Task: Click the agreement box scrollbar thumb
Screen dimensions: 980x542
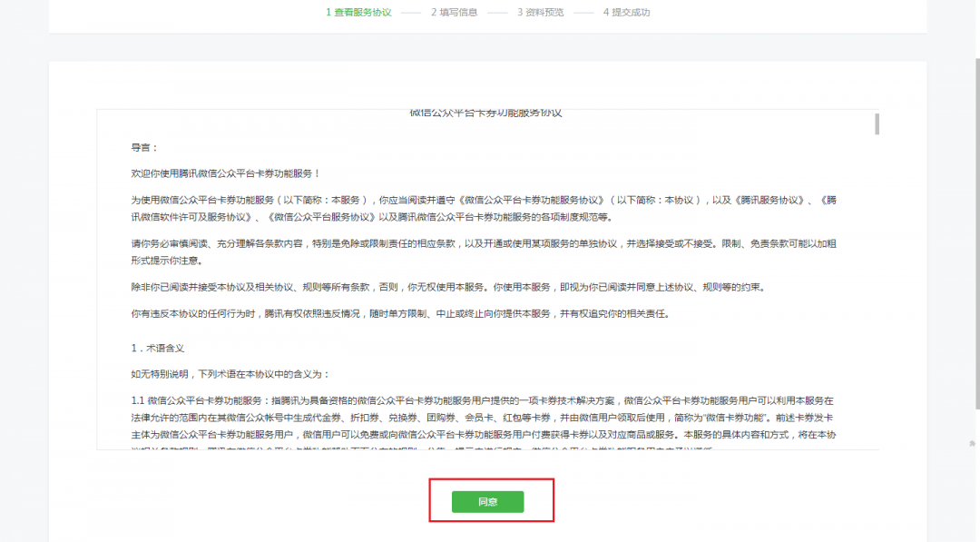Action: pyautogui.click(x=876, y=123)
